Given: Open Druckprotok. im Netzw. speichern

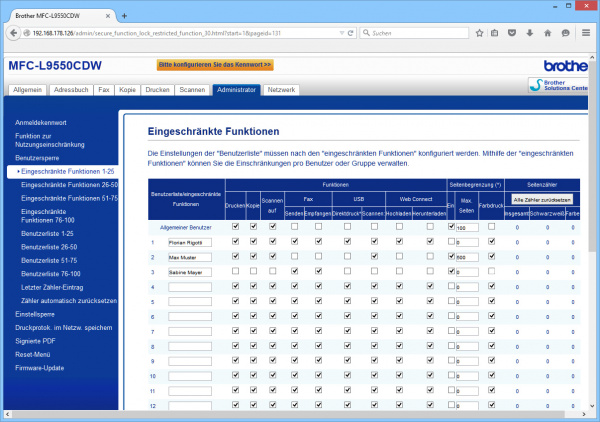Looking at the screenshot, I should tap(64, 327).
